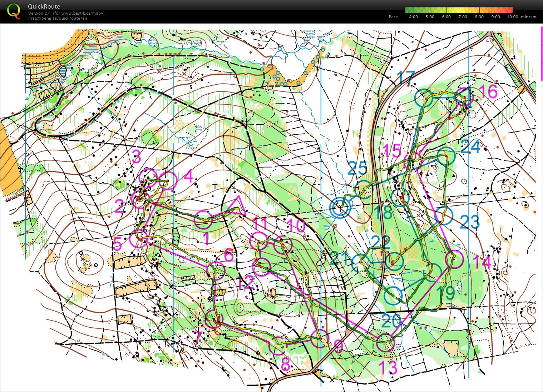The width and height of the screenshot is (543, 392).
Task: Click the 7:00 pace value
Action: click(x=463, y=17)
